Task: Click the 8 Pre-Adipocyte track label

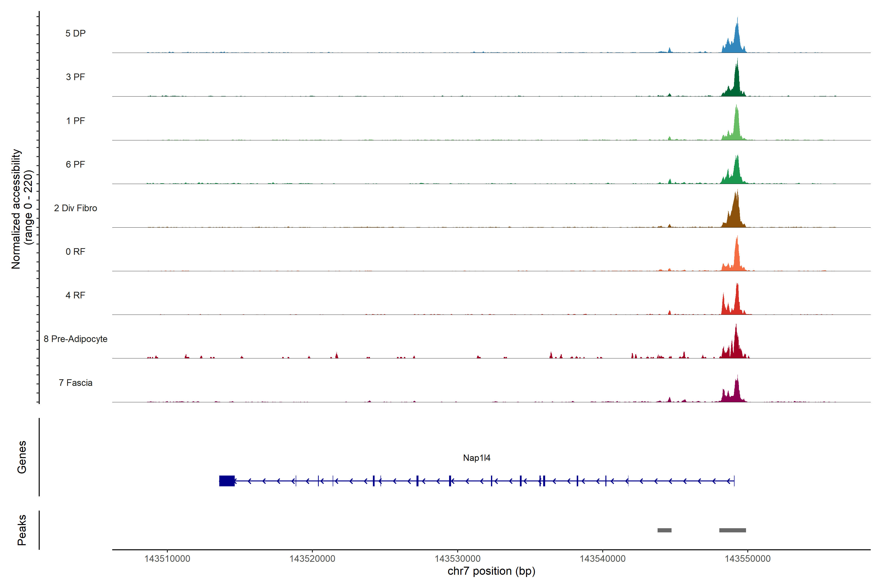Action: click(75, 339)
